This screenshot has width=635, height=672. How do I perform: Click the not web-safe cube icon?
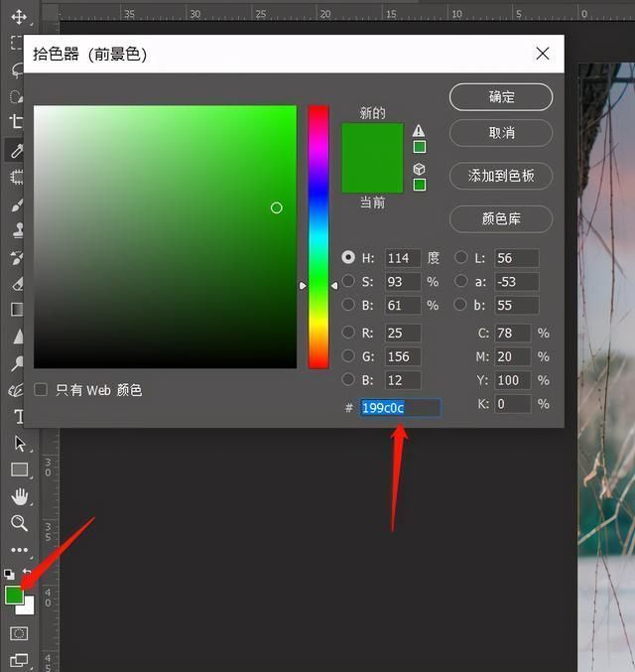[419, 169]
